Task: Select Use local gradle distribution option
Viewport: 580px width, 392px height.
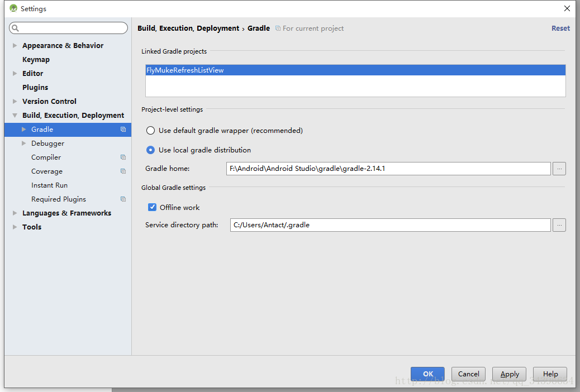Action: coord(150,150)
